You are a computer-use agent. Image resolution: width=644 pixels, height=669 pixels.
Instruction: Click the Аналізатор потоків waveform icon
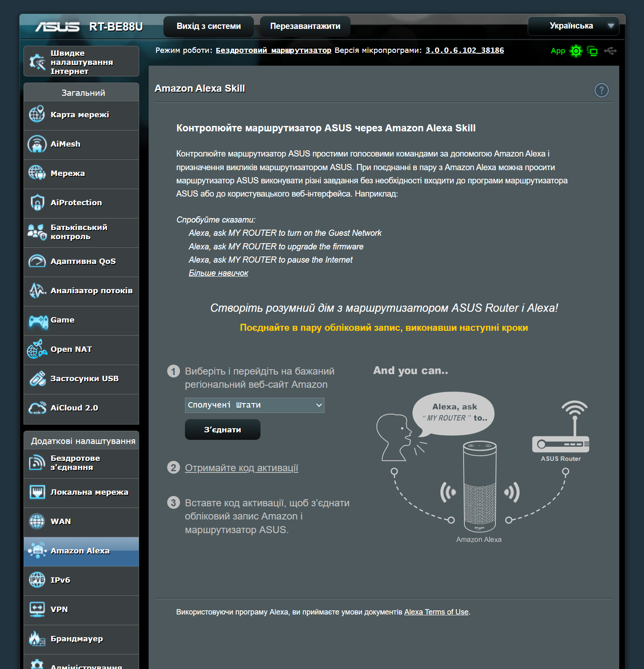click(x=37, y=290)
